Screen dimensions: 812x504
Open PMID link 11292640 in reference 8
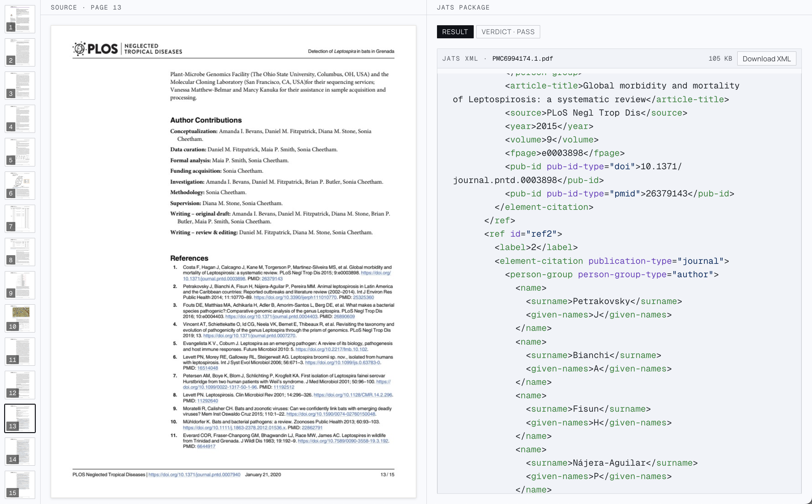click(x=207, y=401)
